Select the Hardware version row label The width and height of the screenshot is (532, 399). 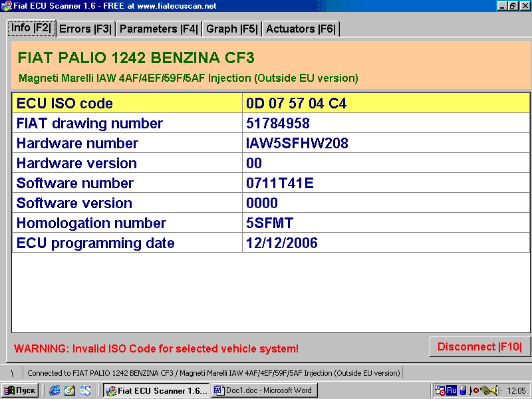(x=76, y=163)
